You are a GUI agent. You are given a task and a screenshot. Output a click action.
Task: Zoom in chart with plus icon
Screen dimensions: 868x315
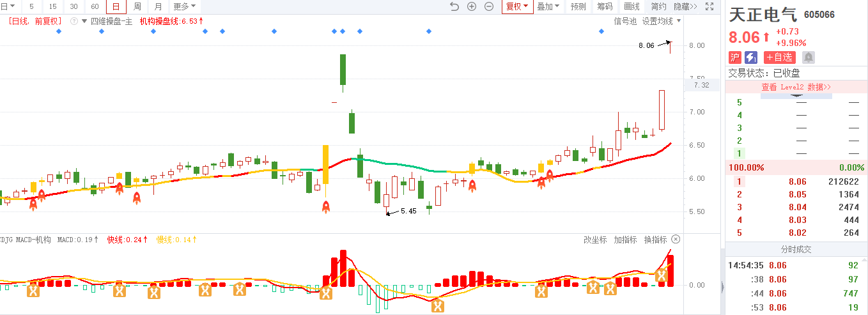(x=472, y=6)
